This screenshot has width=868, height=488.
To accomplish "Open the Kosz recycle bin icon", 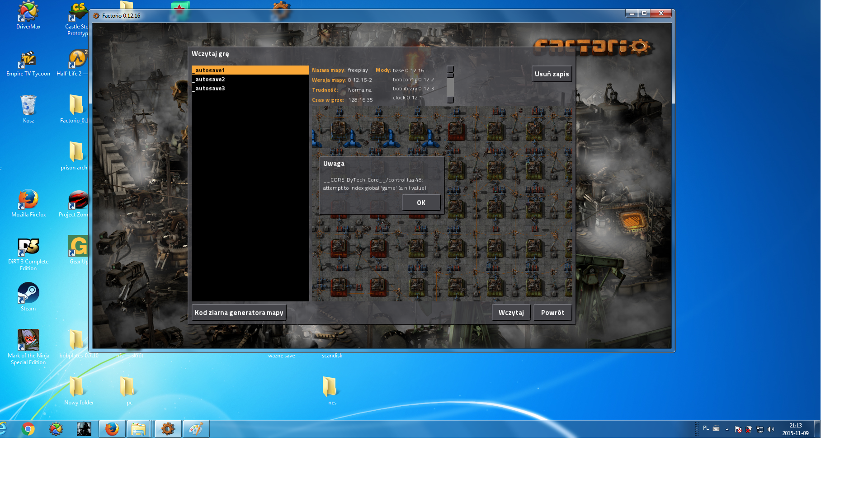I will point(28,109).
